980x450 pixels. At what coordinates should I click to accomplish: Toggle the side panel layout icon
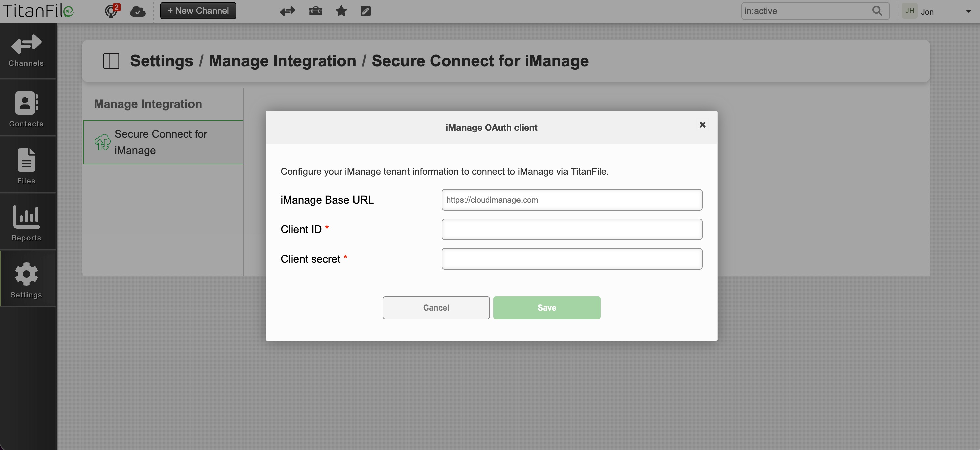point(111,61)
